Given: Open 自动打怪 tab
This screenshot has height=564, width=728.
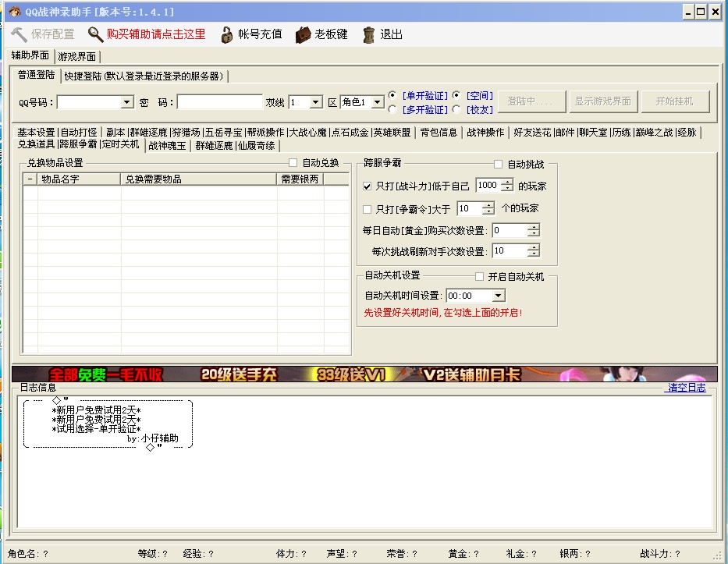Looking at the screenshot, I should pyautogui.click(x=79, y=133).
